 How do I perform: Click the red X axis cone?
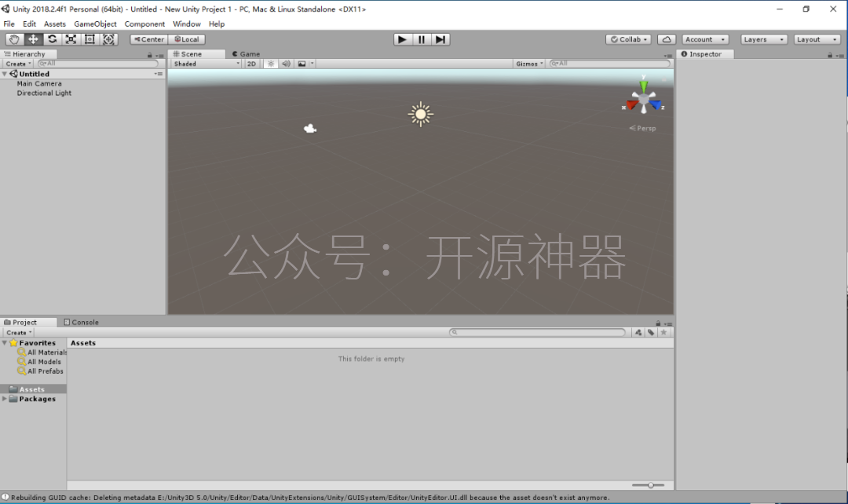pos(631,105)
